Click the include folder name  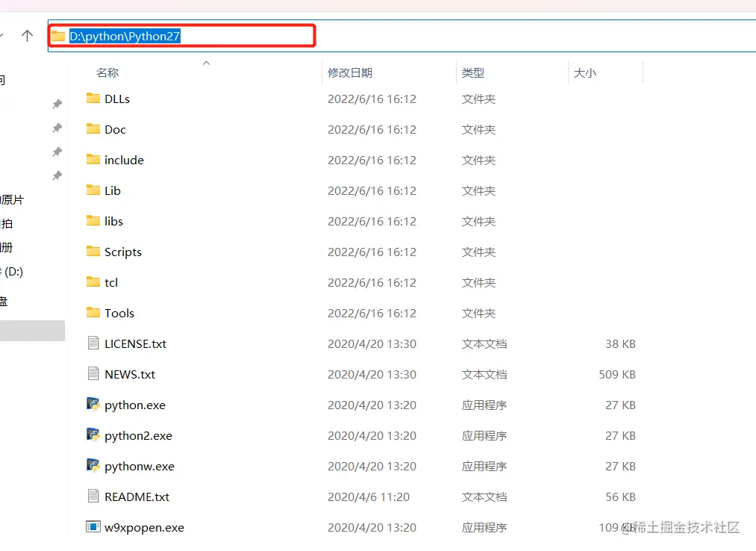tap(124, 161)
